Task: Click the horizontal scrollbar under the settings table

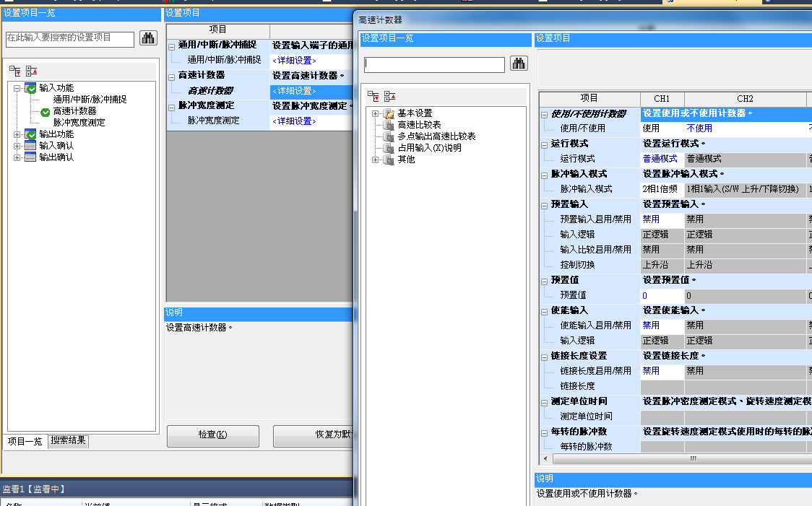Action: point(694,458)
